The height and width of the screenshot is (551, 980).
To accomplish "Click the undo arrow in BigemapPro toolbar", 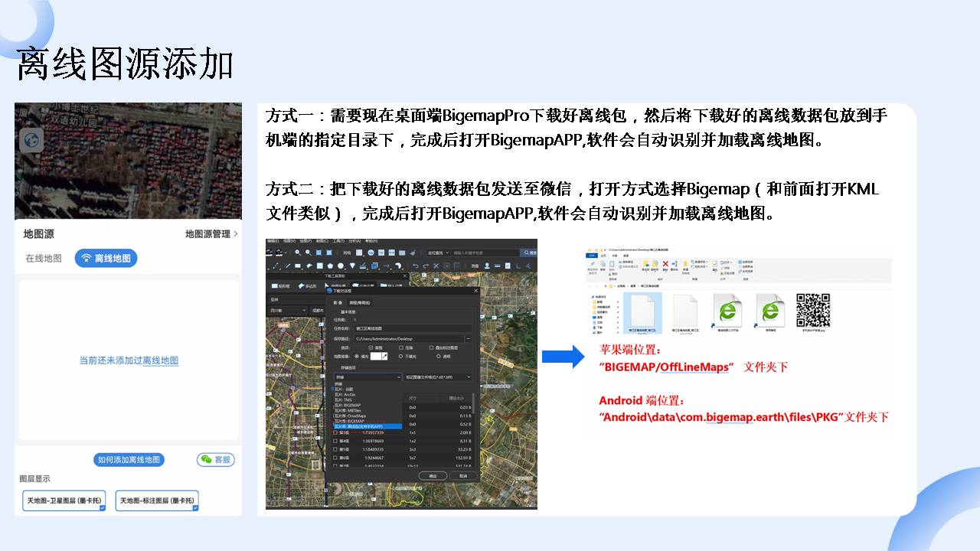I will coord(416,266).
